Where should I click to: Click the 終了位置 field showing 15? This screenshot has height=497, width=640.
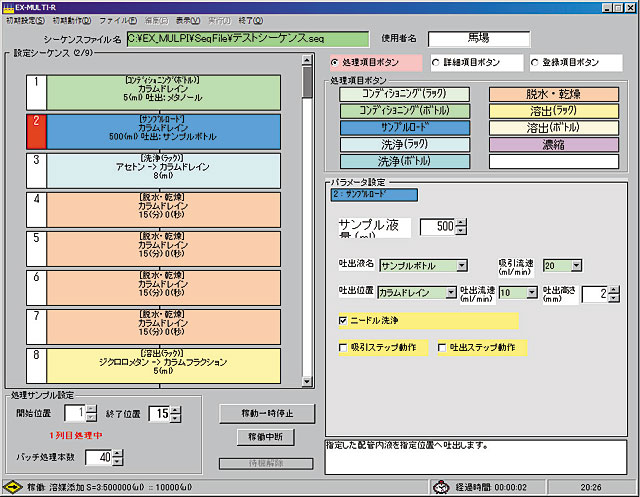(159, 414)
